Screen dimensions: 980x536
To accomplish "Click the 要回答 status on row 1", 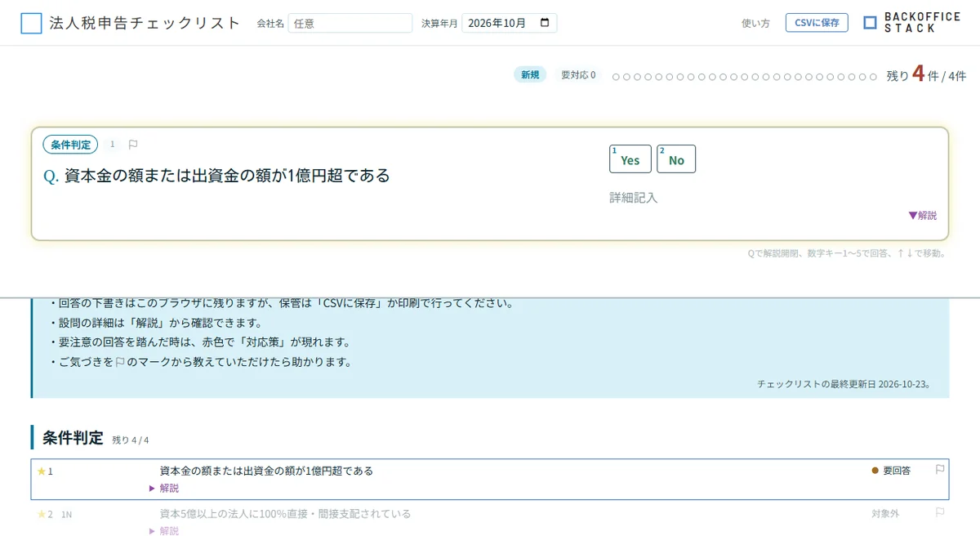I will [891, 471].
